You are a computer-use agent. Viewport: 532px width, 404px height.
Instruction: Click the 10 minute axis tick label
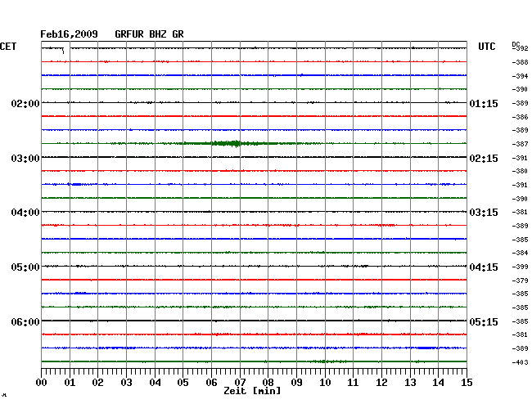(325, 383)
